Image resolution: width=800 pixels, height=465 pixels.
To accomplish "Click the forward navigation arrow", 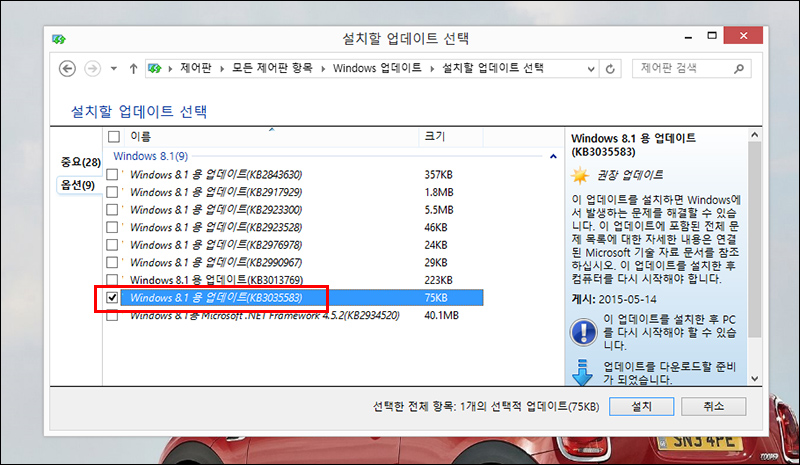I will (92, 68).
